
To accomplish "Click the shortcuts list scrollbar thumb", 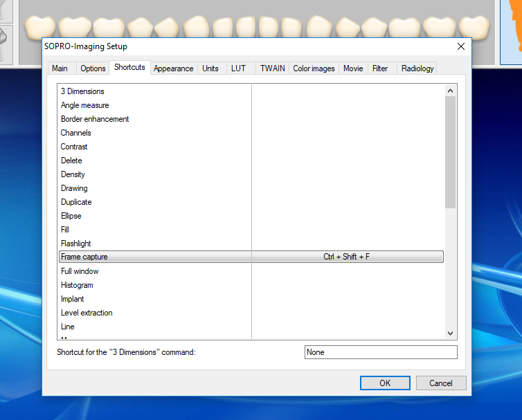I will click(x=451, y=152).
